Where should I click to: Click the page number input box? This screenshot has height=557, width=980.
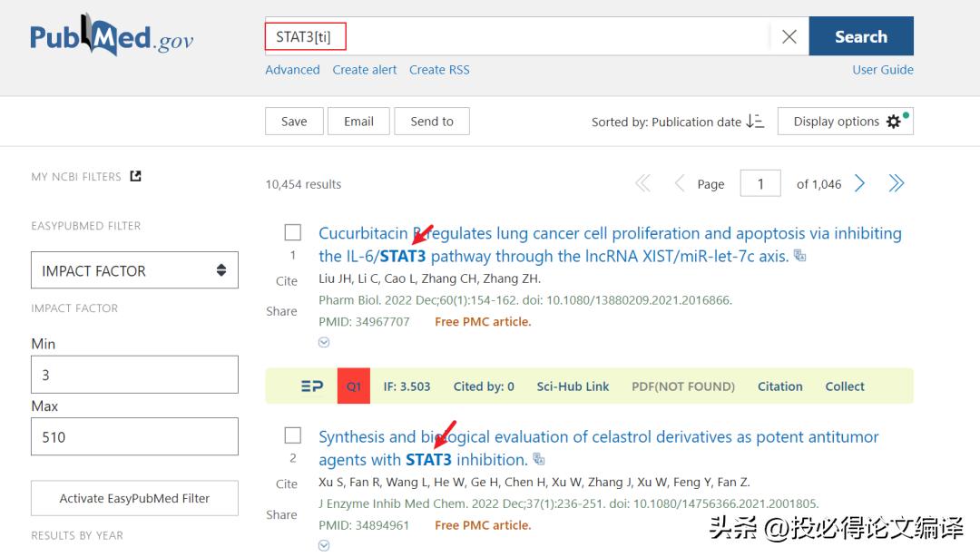click(760, 184)
